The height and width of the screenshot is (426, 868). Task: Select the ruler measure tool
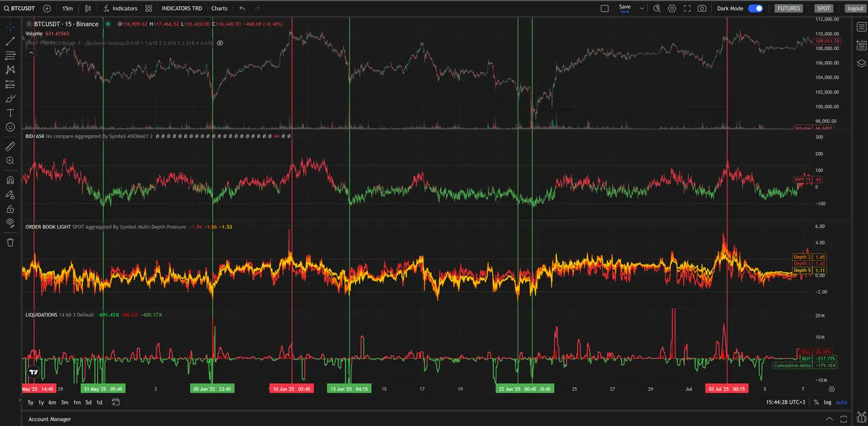[10, 147]
